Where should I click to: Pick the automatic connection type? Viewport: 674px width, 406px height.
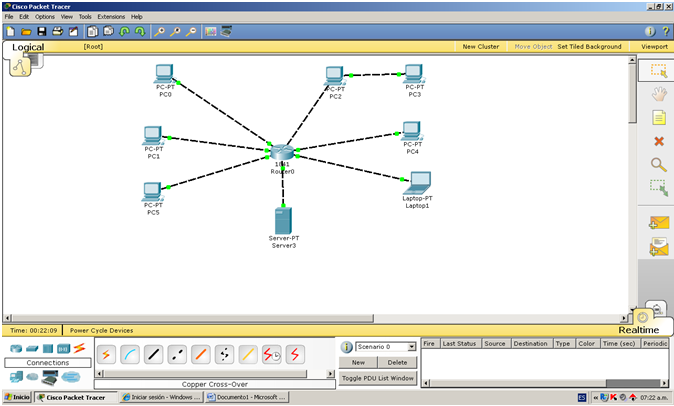[x=106, y=355]
